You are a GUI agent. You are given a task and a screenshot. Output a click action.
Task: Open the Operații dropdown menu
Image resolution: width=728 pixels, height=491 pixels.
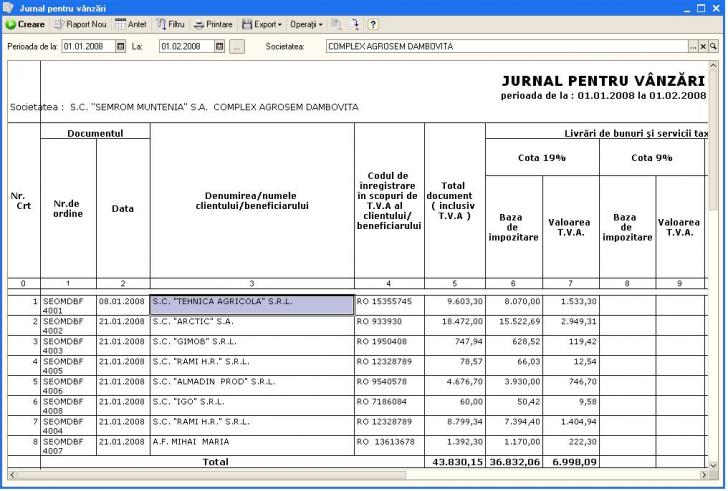tap(306, 24)
